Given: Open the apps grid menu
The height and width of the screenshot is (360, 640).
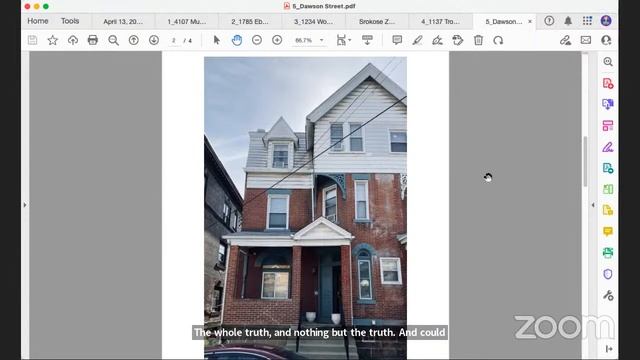Looking at the screenshot, I should click(x=587, y=20).
